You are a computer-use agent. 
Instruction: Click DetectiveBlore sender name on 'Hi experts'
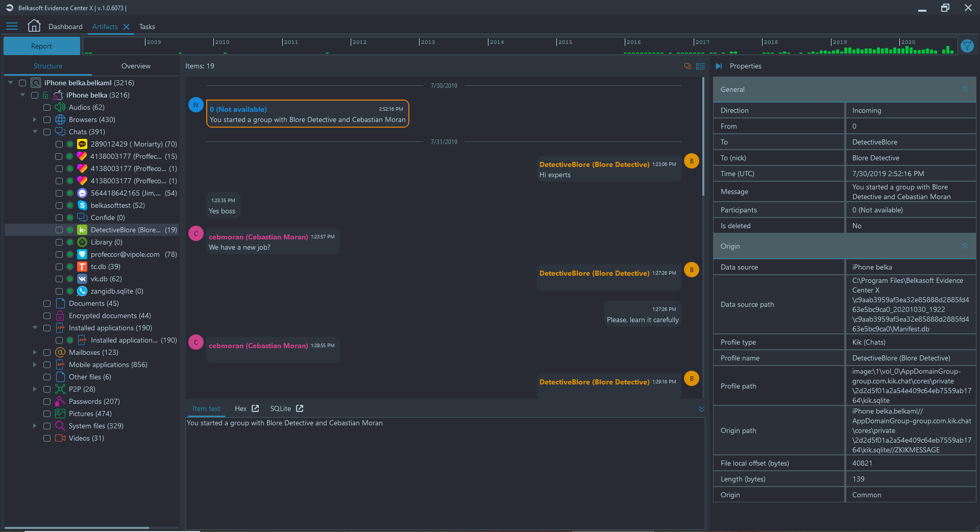pyautogui.click(x=594, y=164)
